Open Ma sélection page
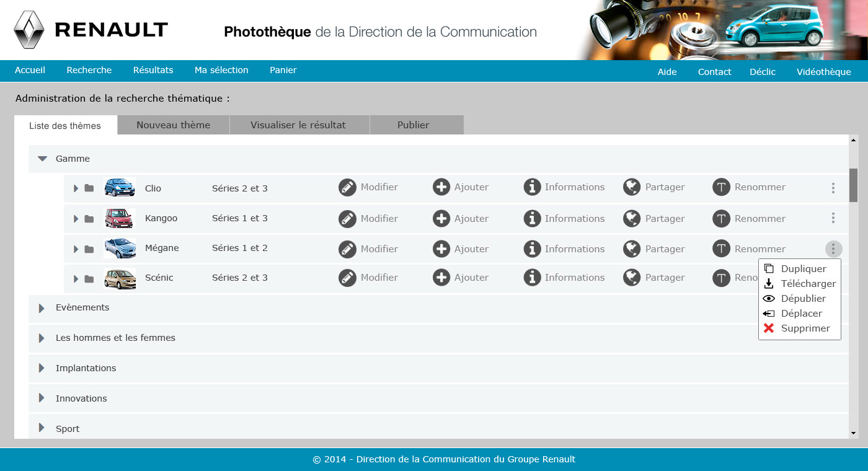868x471 pixels. (x=221, y=70)
